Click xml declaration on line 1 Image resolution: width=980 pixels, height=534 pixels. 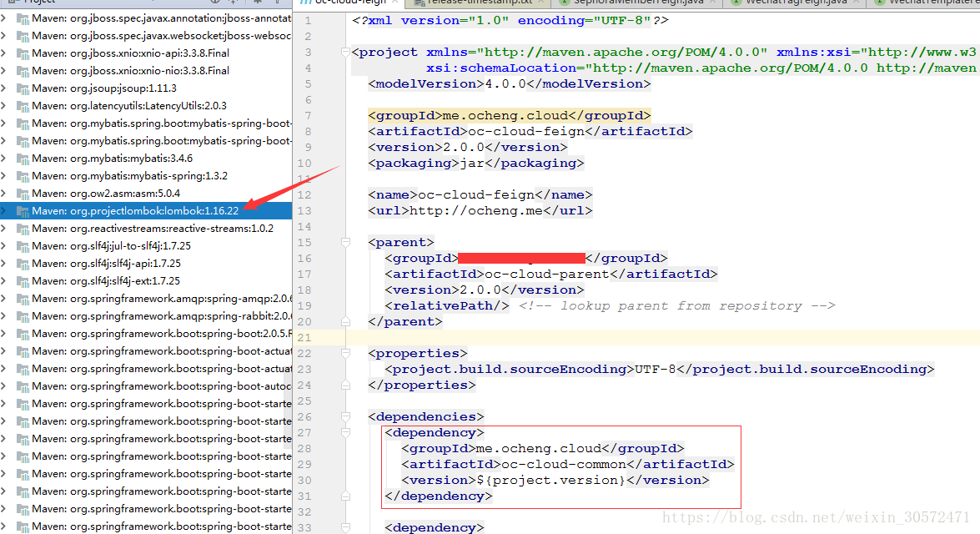click(510, 21)
